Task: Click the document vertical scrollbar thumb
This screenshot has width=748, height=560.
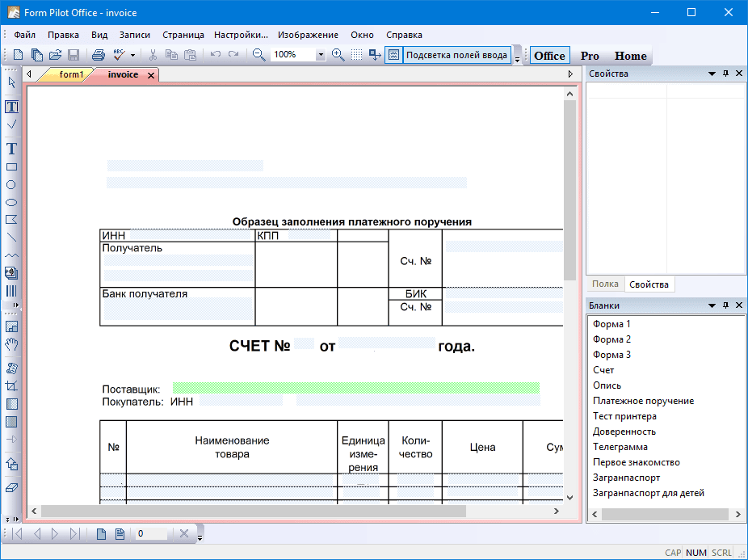Action: [569, 191]
